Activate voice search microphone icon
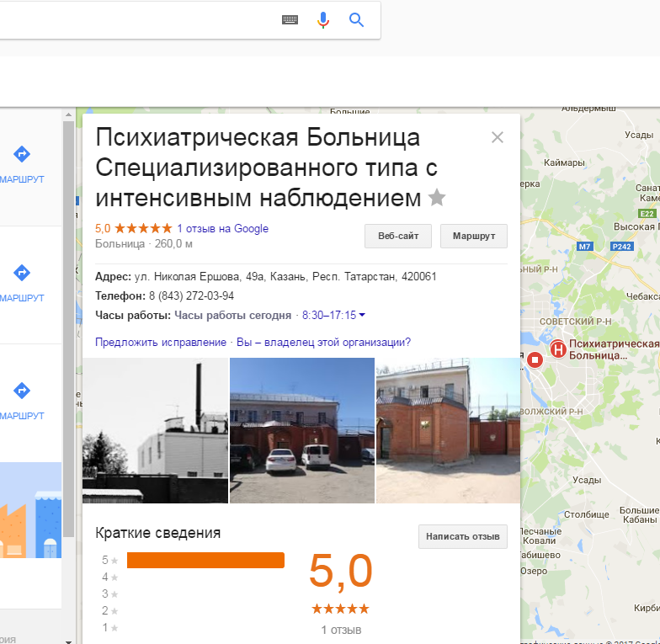660x644 pixels. [x=323, y=20]
